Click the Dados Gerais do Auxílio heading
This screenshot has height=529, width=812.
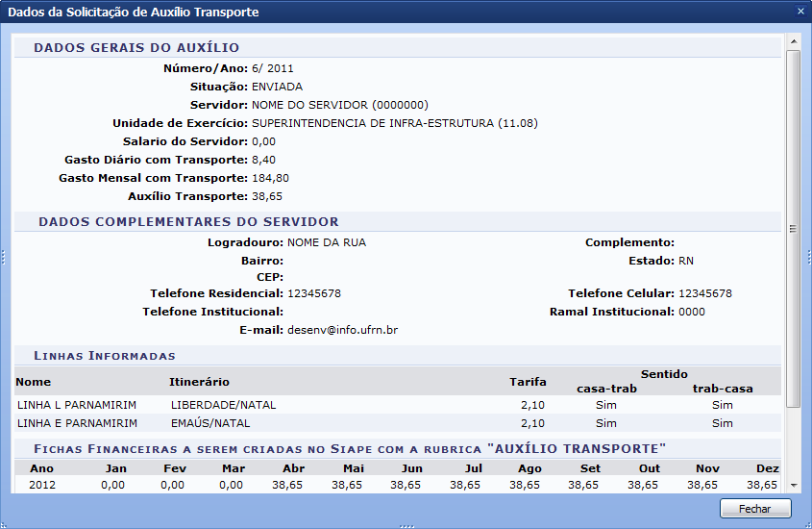click(x=136, y=47)
